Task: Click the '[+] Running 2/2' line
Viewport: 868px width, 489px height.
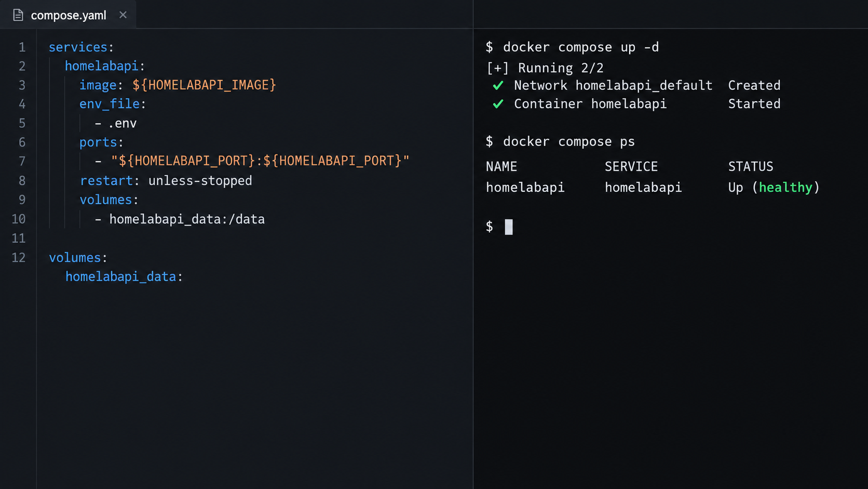Action: [545, 68]
